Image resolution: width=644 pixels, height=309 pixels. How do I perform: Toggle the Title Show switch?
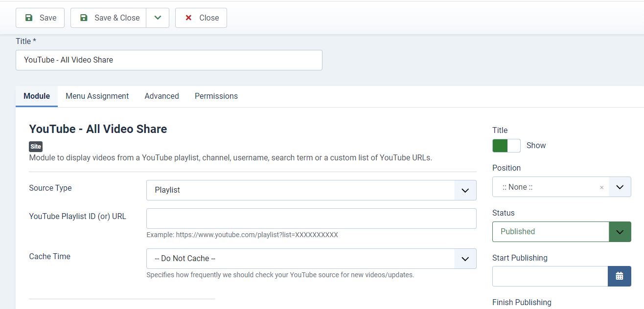pyautogui.click(x=506, y=146)
